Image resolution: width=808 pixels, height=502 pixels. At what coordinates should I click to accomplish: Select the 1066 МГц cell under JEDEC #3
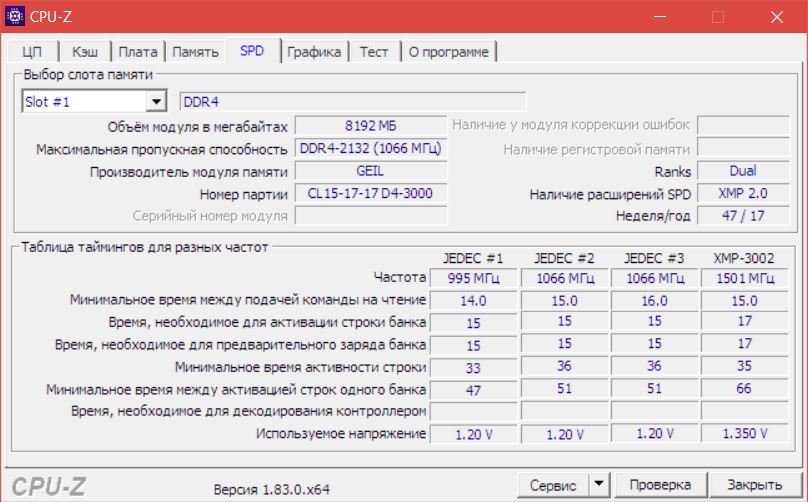point(655,278)
